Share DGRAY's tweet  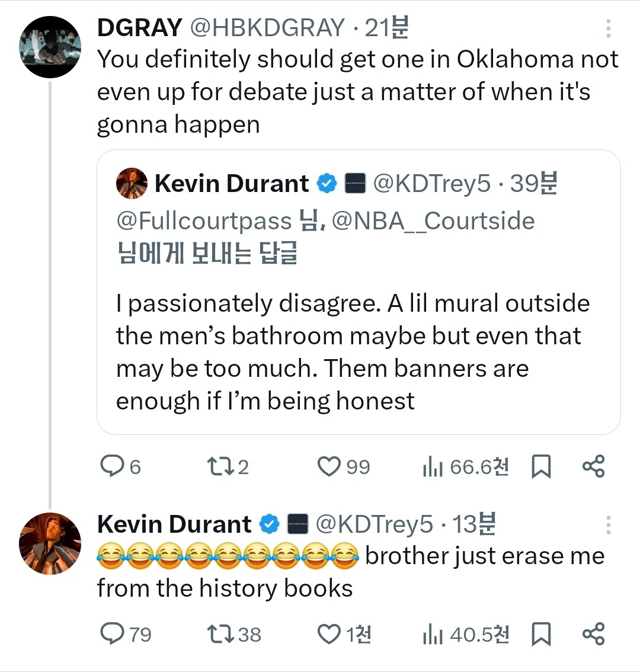(593, 466)
